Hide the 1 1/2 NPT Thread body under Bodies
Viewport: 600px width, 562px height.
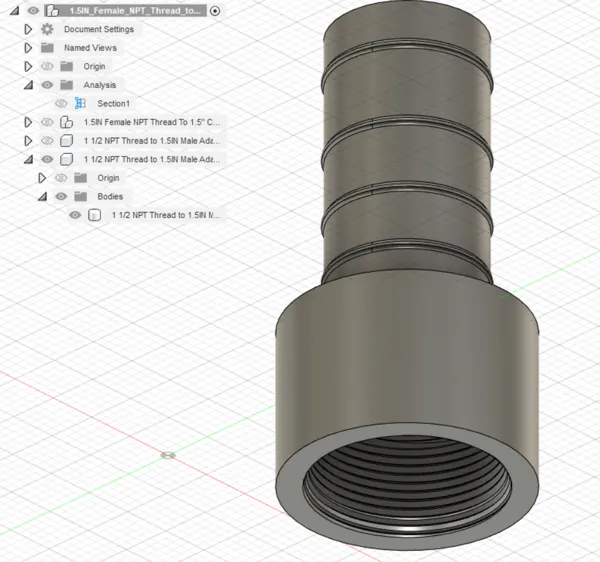(75, 215)
